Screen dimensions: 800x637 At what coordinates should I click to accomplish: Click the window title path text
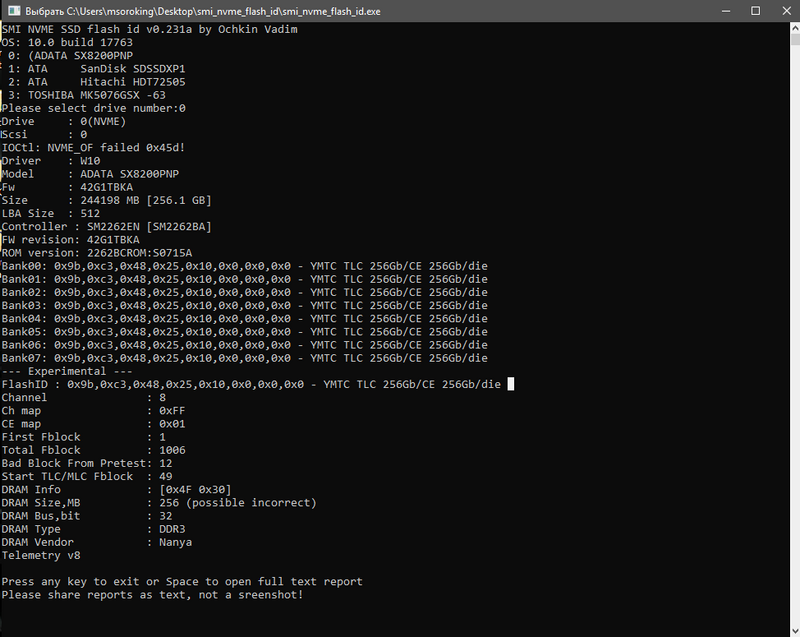[203, 11]
